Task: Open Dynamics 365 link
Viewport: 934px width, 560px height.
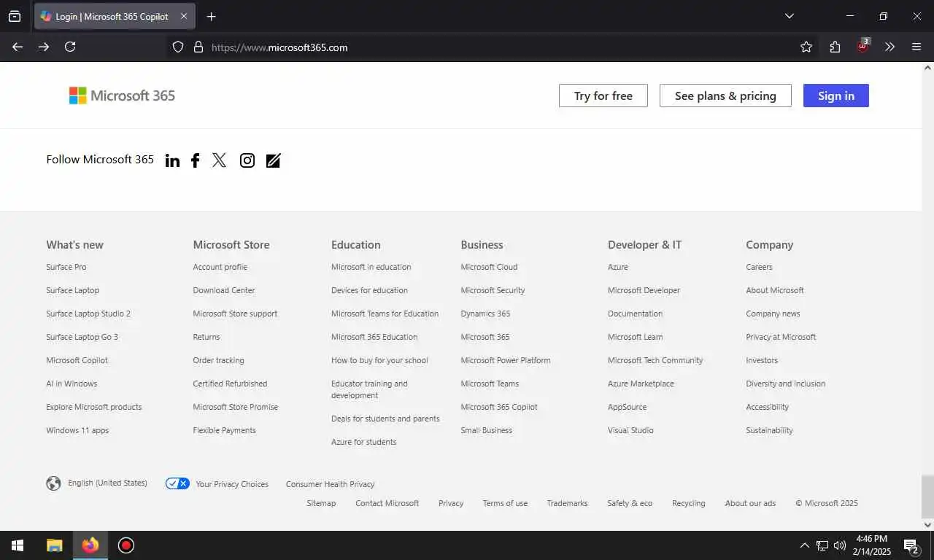Action: (x=485, y=314)
